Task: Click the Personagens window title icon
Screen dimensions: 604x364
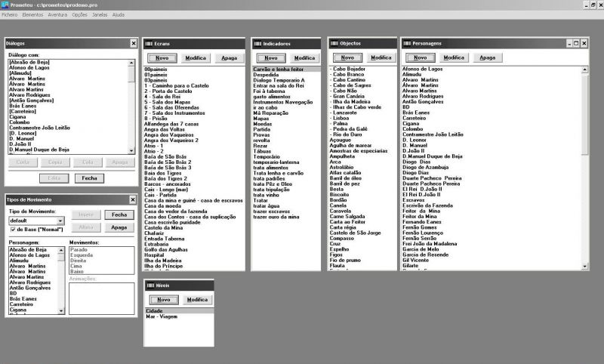Action: [x=407, y=44]
